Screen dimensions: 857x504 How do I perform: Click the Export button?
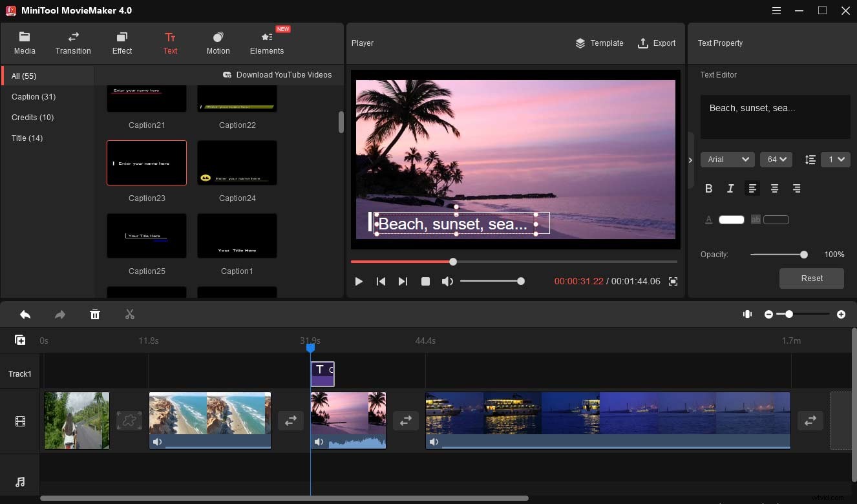click(x=657, y=43)
